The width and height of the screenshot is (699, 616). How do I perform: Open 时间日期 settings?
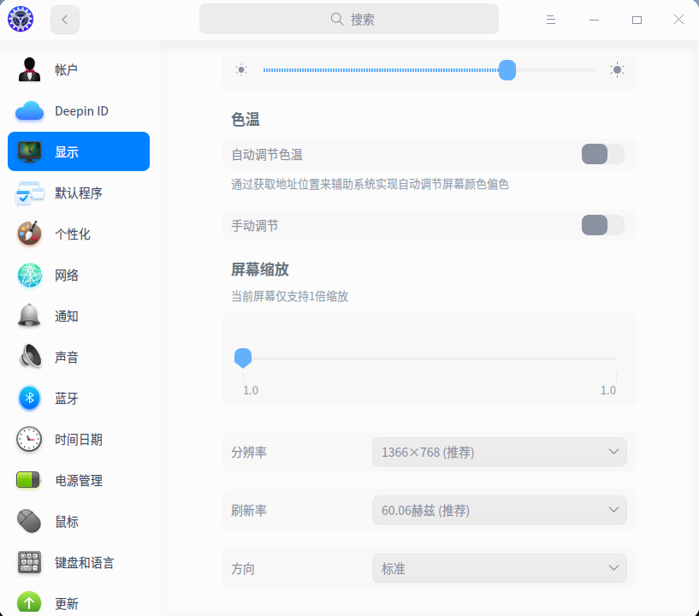click(x=79, y=439)
